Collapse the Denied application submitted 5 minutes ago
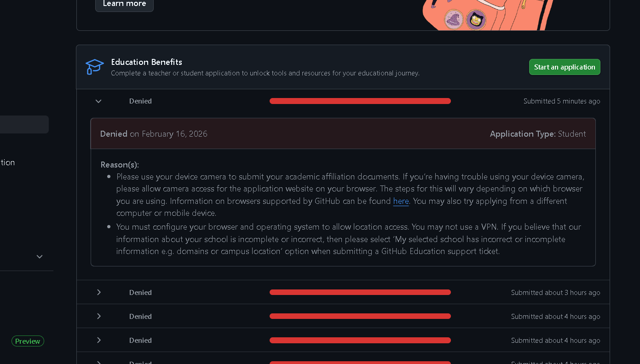 98,101
